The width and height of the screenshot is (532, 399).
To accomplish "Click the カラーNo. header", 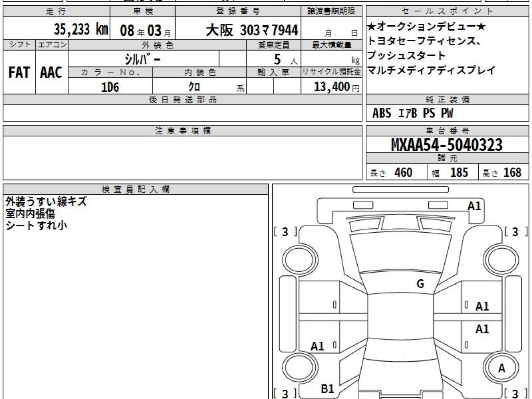I will coord(110,72).
